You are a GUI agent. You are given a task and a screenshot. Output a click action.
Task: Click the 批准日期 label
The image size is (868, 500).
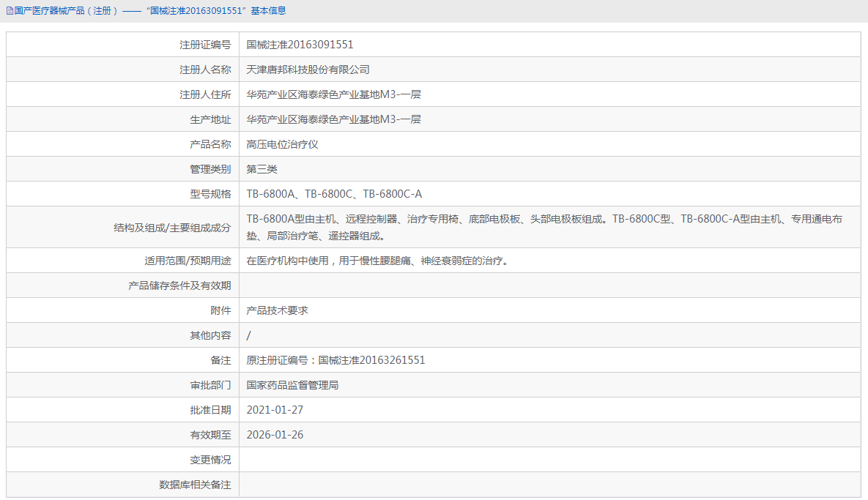210,410
